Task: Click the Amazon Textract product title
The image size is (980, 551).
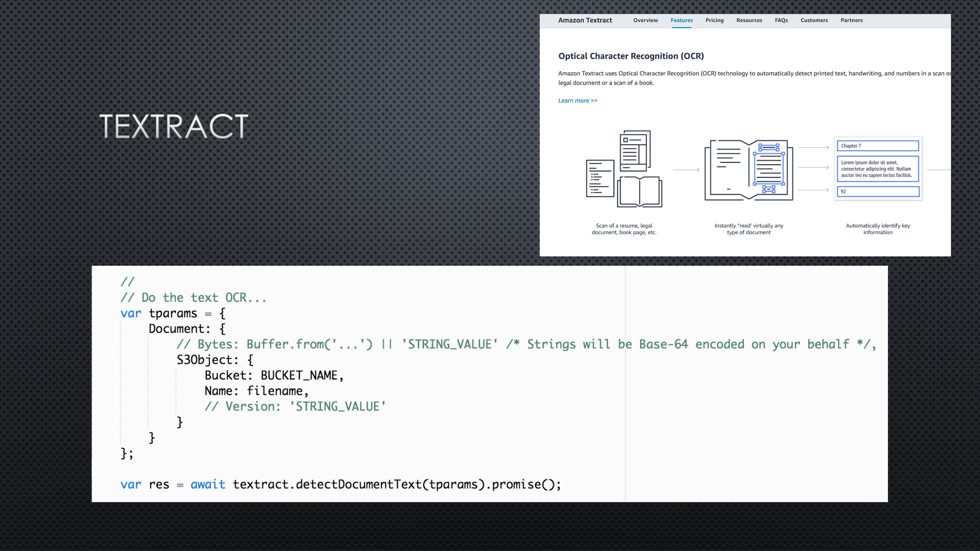Action: coord(585,20)
